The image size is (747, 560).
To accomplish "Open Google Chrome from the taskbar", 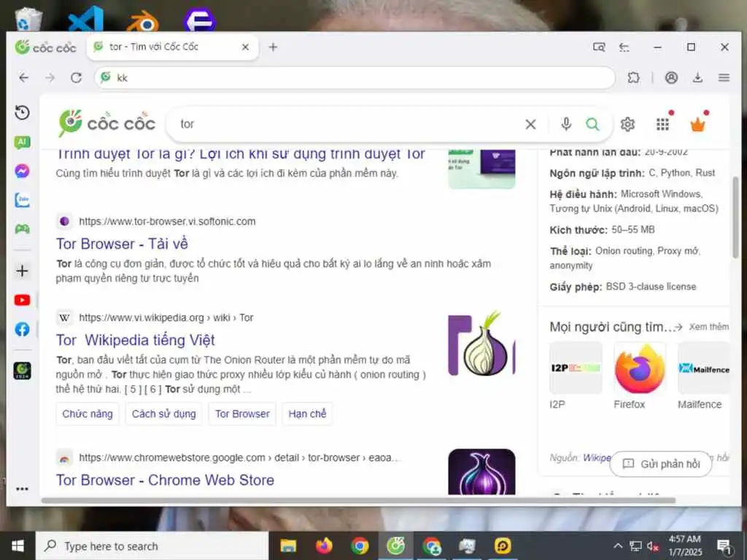I will tap(360, 545).
